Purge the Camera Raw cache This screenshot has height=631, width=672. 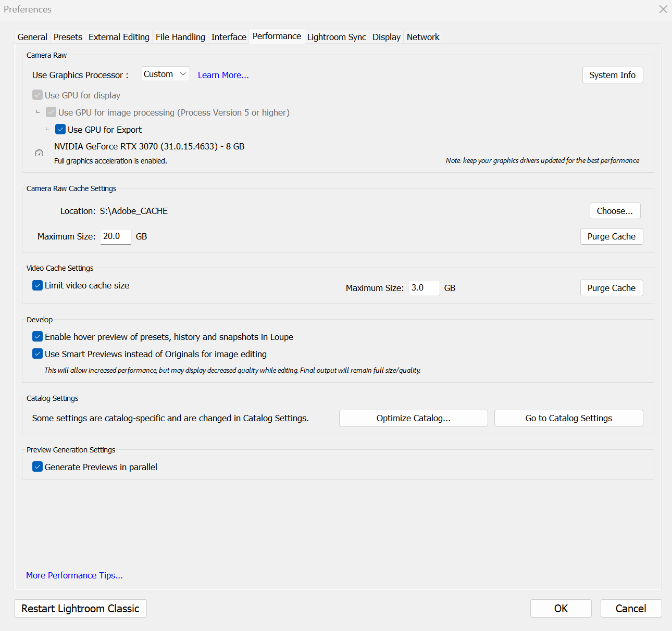[611, 236]
